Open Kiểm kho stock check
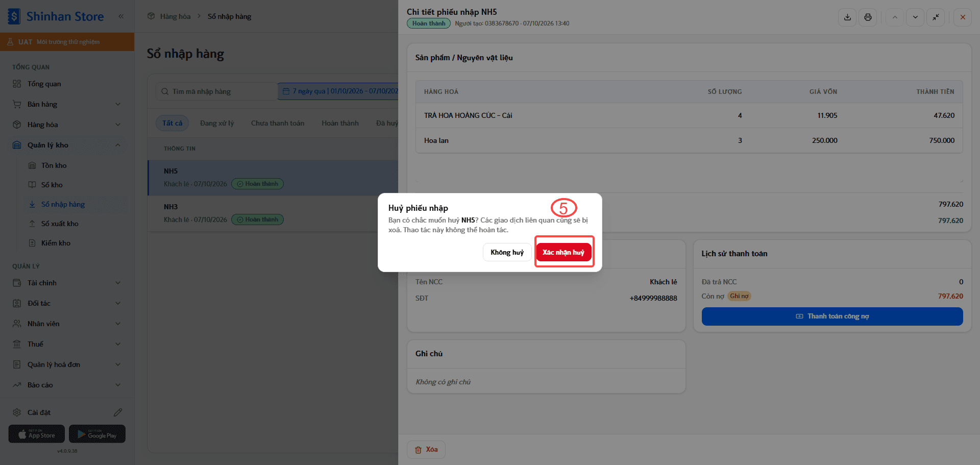980x465 pixels. click(x=75, y=243)
